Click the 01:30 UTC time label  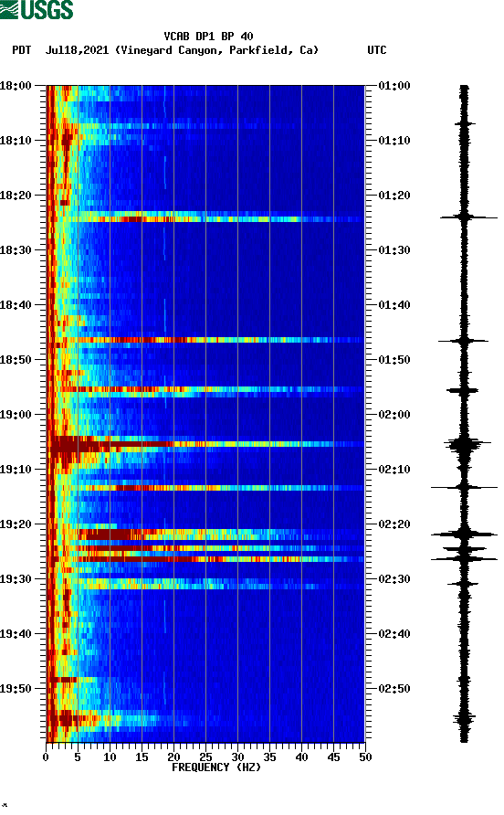[x=394, y=250]
